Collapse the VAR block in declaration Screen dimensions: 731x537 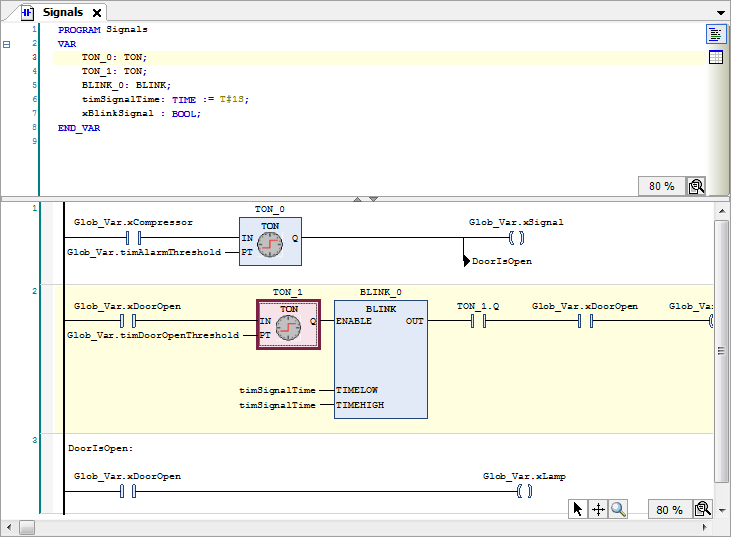pos(7,44)
